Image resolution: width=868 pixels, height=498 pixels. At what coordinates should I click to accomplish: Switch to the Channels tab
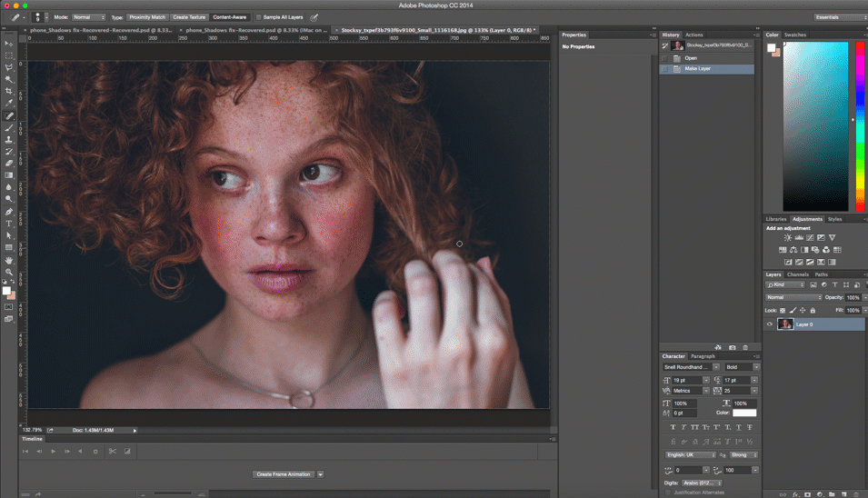pyautogui.click(x=797, y=274)
